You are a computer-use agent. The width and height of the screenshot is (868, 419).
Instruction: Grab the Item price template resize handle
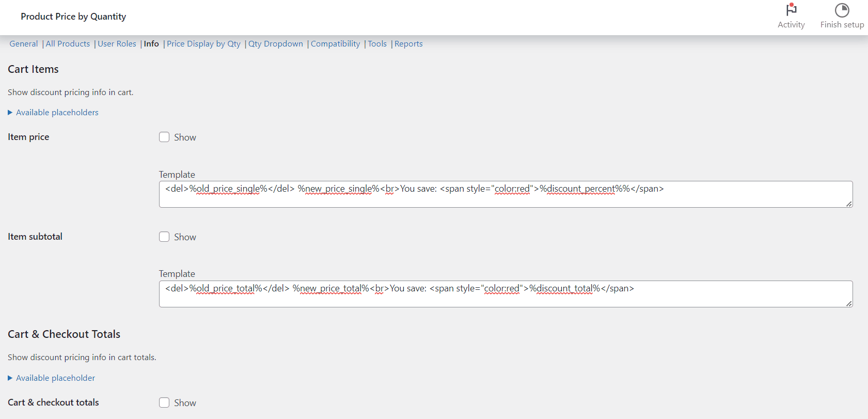[x=849, y=204]
